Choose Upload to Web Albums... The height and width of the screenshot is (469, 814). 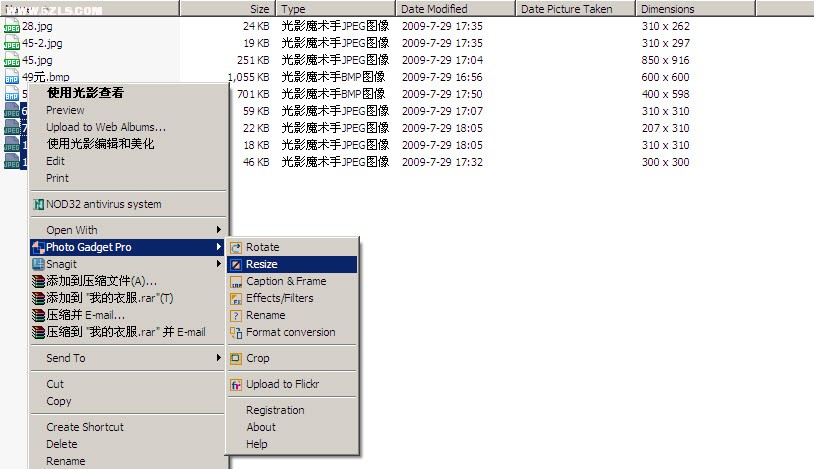pos(106,127)
